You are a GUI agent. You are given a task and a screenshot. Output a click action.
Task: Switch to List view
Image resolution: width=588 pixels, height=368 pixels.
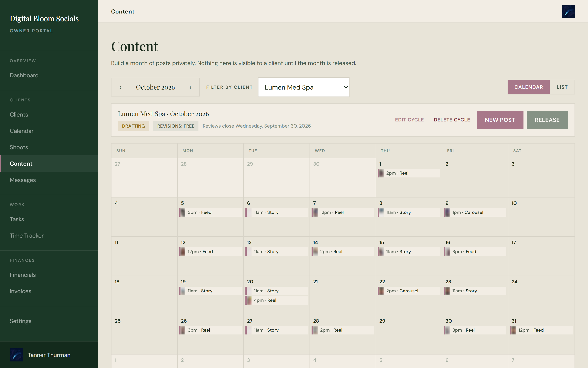tap(562, 87)
